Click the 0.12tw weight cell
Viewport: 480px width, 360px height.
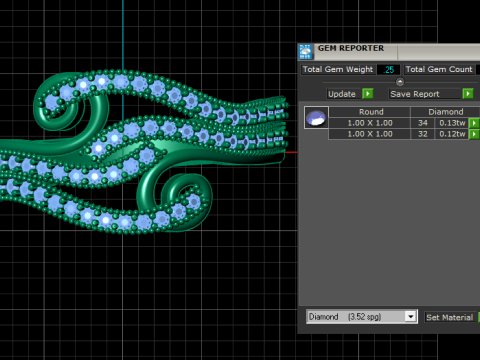click(x=452, y=134)
